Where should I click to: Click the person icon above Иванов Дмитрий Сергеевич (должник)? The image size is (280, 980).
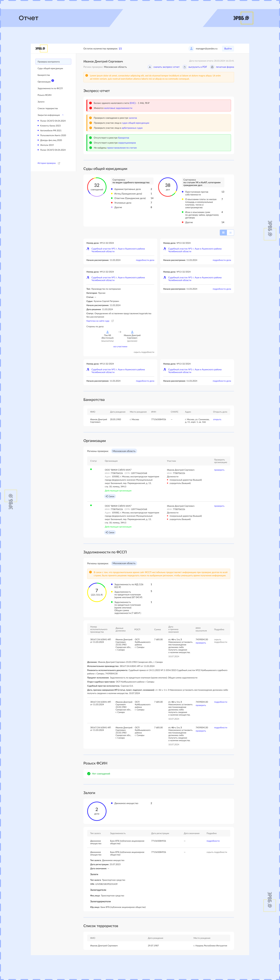pos(132,332)
